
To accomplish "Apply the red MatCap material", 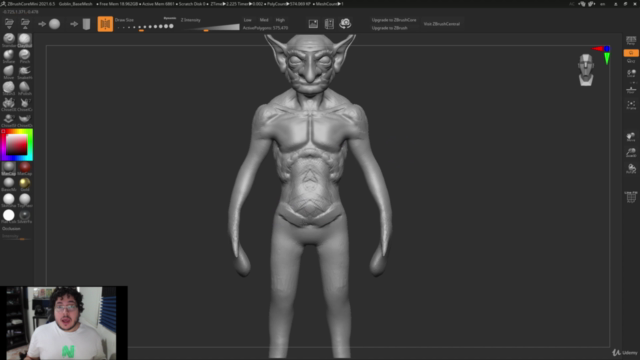I will (24, 168).
